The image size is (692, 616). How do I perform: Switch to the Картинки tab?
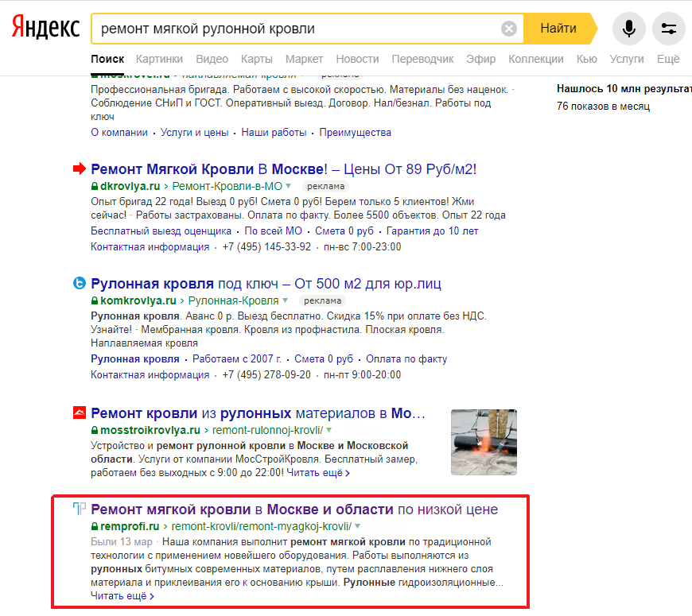159,59
